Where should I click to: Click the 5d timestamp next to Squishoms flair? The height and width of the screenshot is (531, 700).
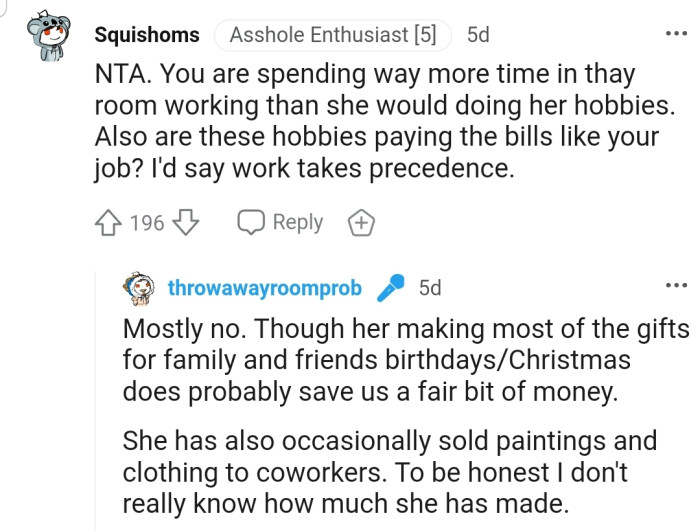478,35
